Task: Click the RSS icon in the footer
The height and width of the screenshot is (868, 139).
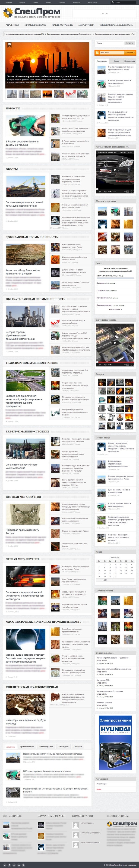Action: point(23,865)
